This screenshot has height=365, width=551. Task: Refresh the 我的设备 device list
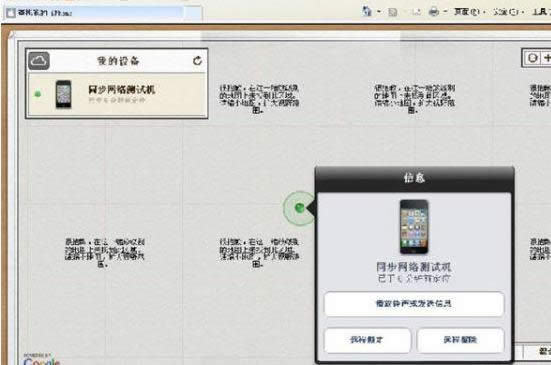click(x=197, y=61)
